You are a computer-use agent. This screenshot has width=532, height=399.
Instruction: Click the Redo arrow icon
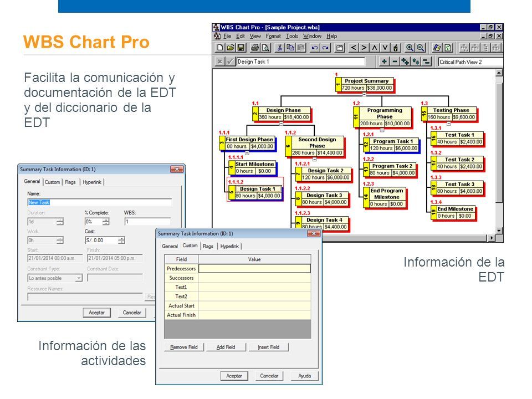click(325, 48)
